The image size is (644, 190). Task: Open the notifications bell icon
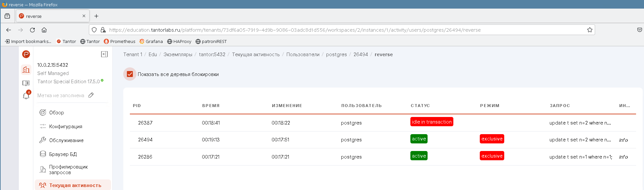click(x=26, y=96)
